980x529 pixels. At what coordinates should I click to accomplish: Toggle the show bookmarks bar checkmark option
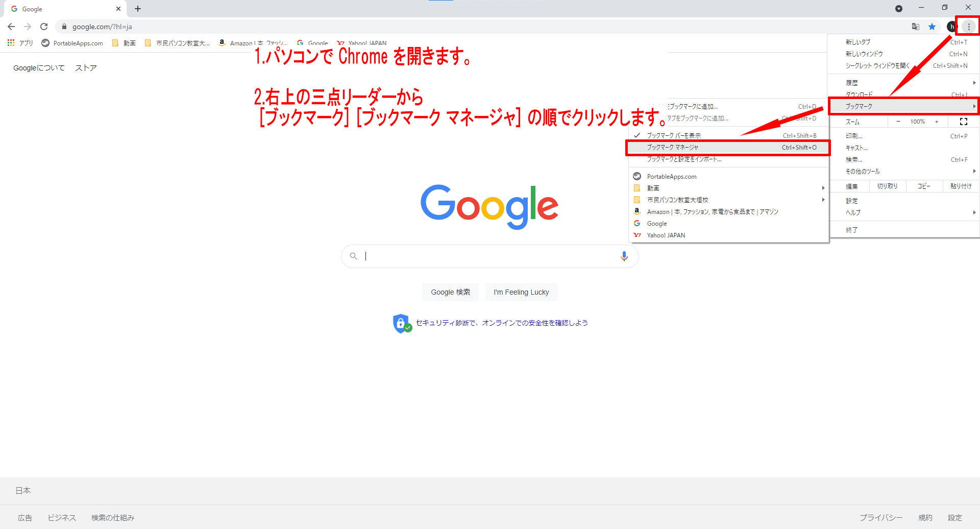click(x=674, y=135)
